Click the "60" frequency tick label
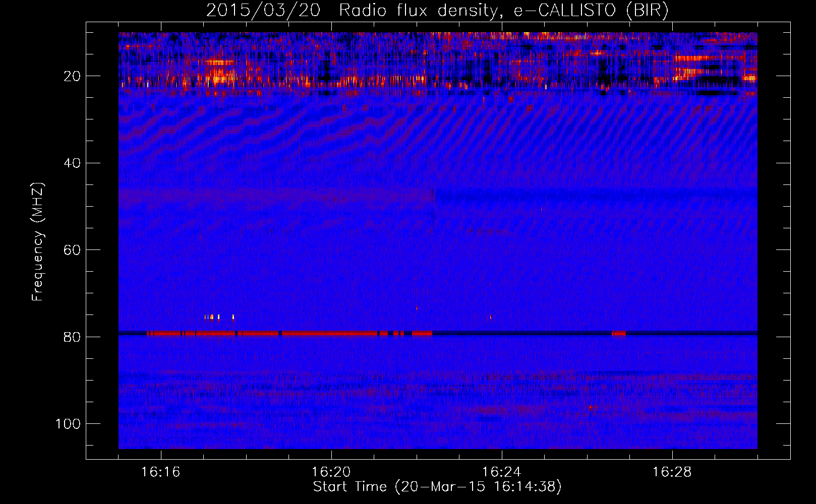The image size is (816, 504). (72, 250)
